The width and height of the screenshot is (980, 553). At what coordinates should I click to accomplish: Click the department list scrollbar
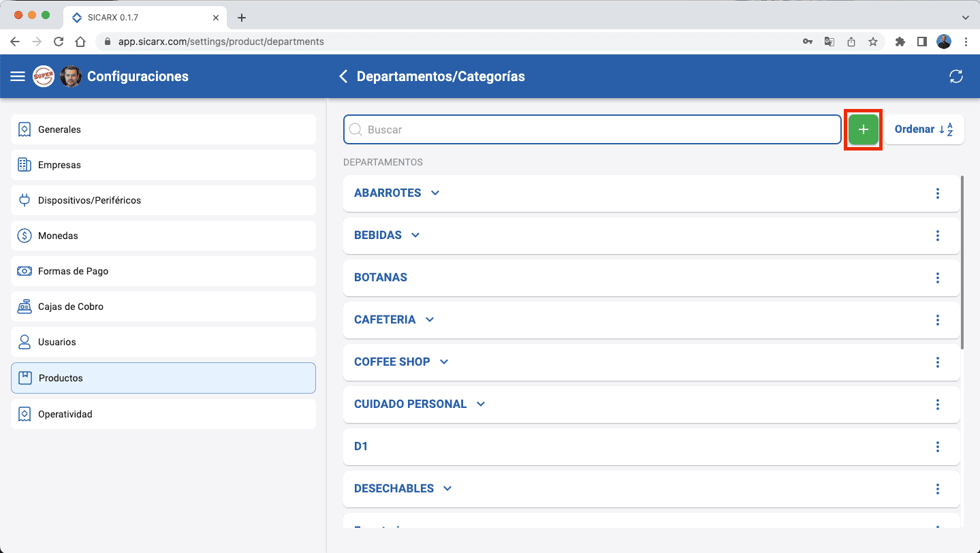click(x=962, y=262)
